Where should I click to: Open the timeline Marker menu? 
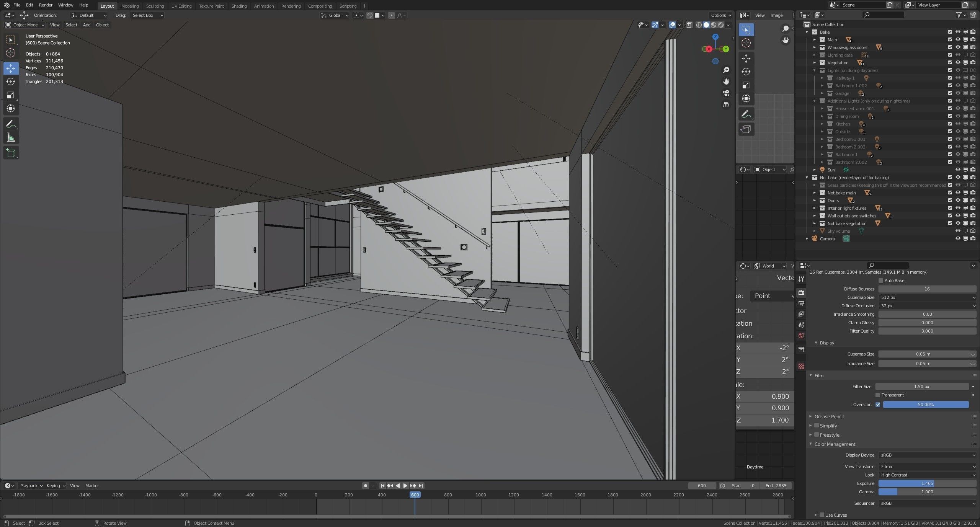pos(92,486)
